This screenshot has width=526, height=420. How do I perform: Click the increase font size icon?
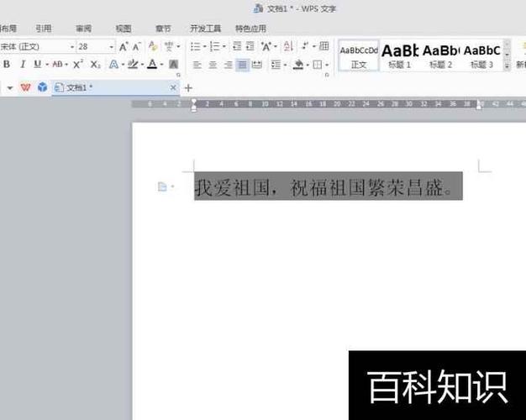point(124,46)
